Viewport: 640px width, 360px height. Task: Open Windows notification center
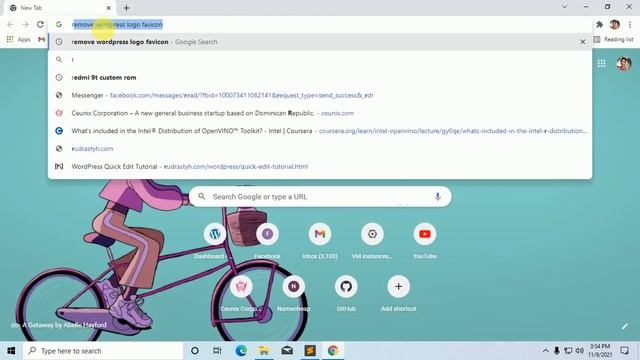pyautogui.click(x=624, y=351)
